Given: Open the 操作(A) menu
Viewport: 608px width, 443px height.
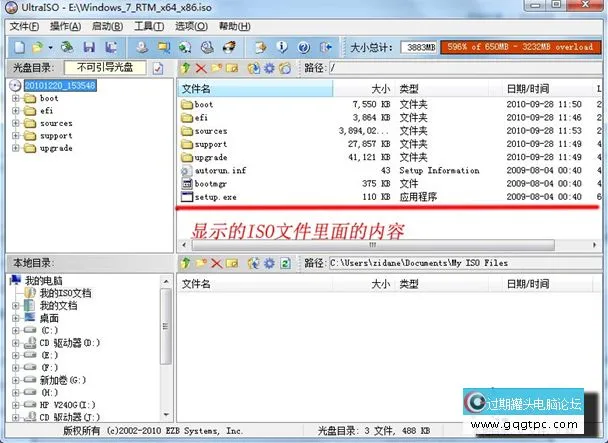Looking at the screenshot, I should [x=66, y=26].
